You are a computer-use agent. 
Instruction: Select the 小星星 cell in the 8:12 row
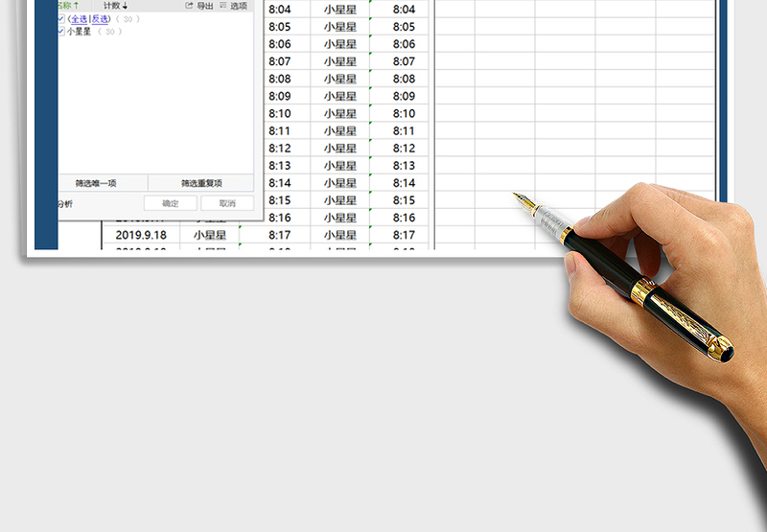[339, 149]
